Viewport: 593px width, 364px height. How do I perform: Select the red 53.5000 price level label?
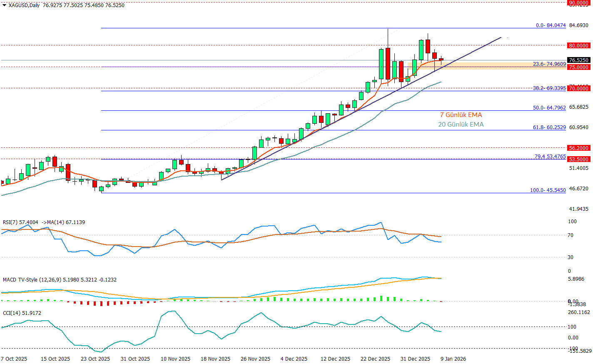tap(578, 159)
